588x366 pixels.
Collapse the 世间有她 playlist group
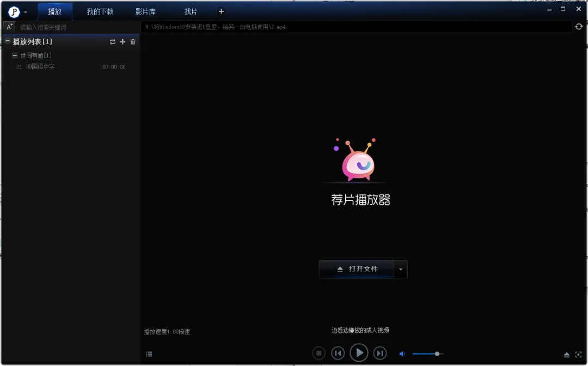[x=15, y=55]
